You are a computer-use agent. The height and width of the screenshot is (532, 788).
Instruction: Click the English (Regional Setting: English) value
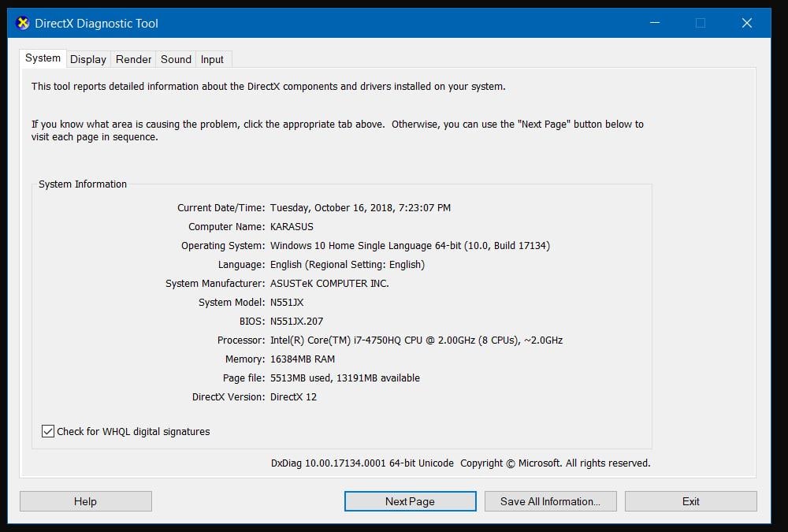[348, 265]
